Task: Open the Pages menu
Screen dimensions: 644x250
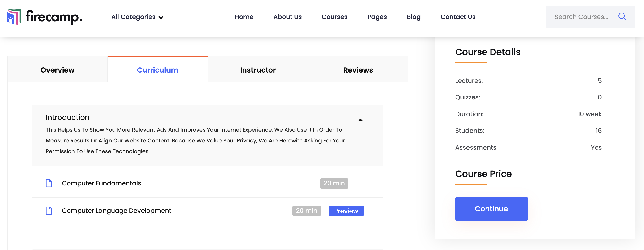Action: [x=377, y=17]
